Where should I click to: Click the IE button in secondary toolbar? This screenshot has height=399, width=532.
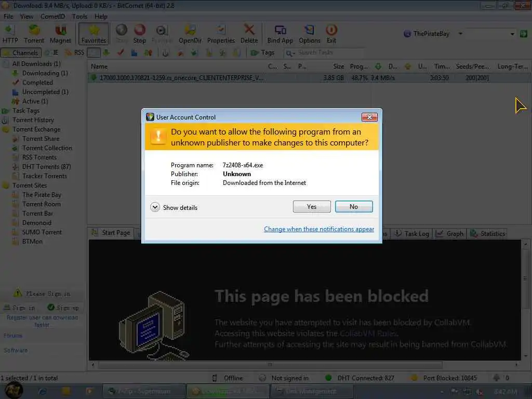52,52
